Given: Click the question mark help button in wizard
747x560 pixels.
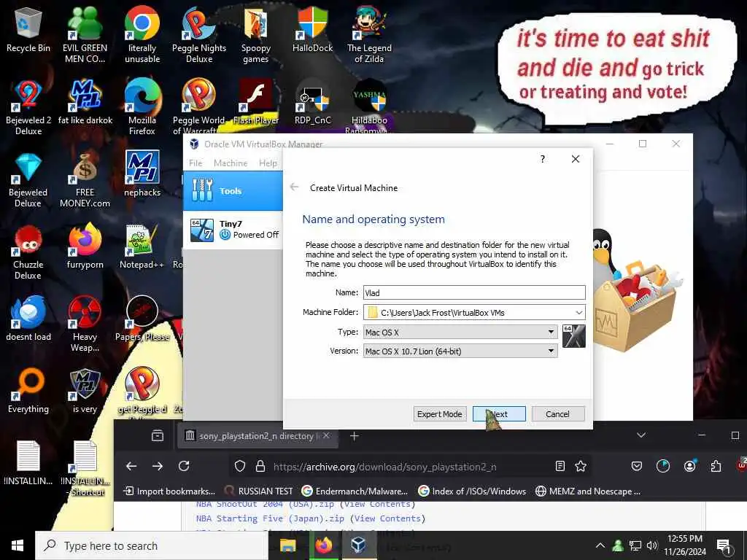Looking at the screenshot, I should pos(542,159).
